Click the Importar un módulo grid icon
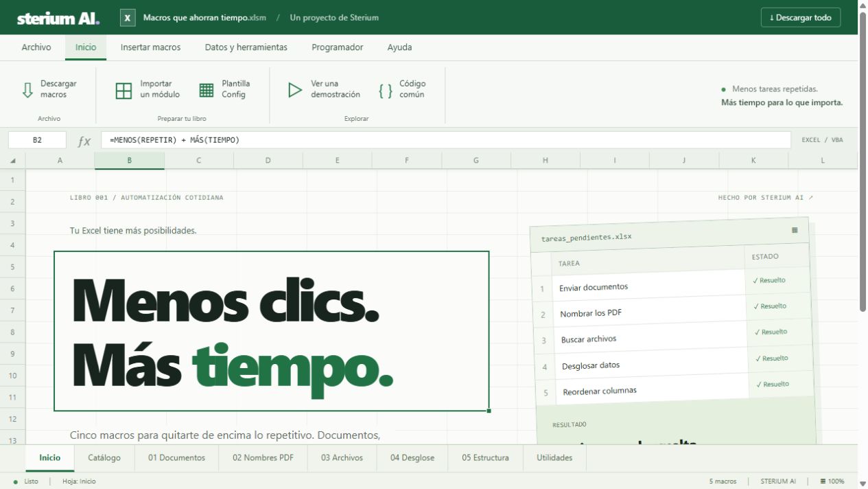The height and width of the screenshot is (489, 868). coord(124,91)
